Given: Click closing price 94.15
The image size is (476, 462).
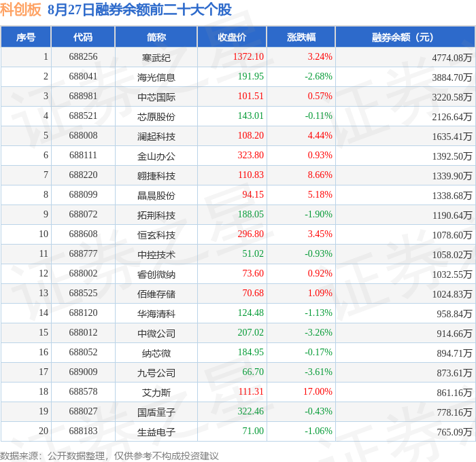Looking at the screenshot, I should click(253, 195).
